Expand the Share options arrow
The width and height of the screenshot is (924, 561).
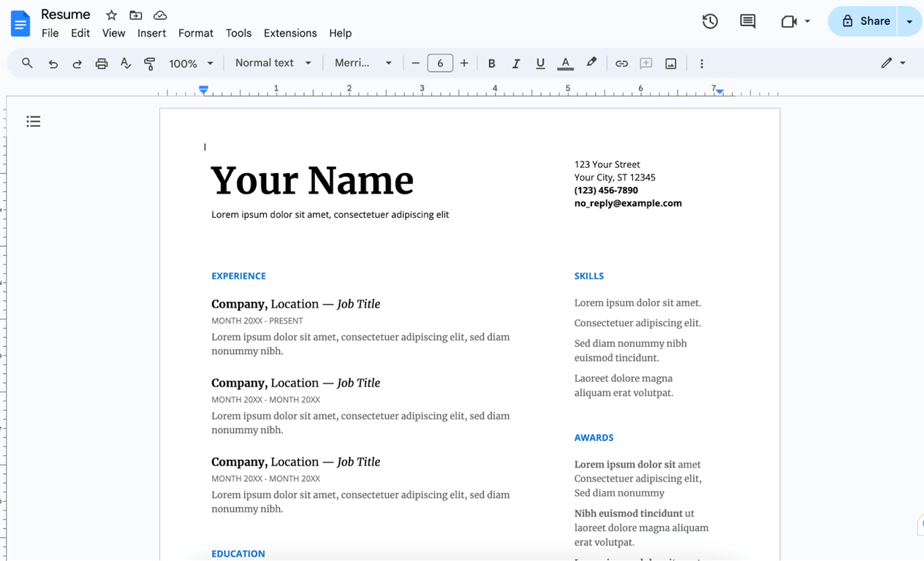pyautogui.click(x=910, y=21)
